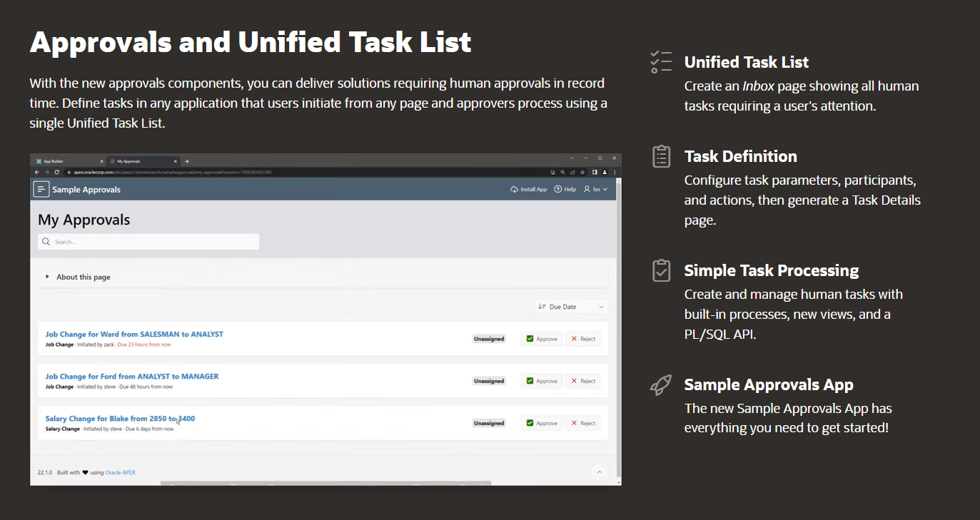Reload the page with the browser refresh icon
Viewport: 980px width, 520px height.
(x=56, y=172)
